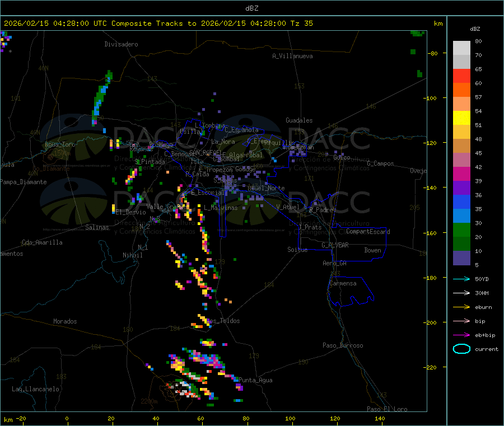Click the 5 dBZ slate purple swatch
The image size is (504, 426).
click(461, 258)
